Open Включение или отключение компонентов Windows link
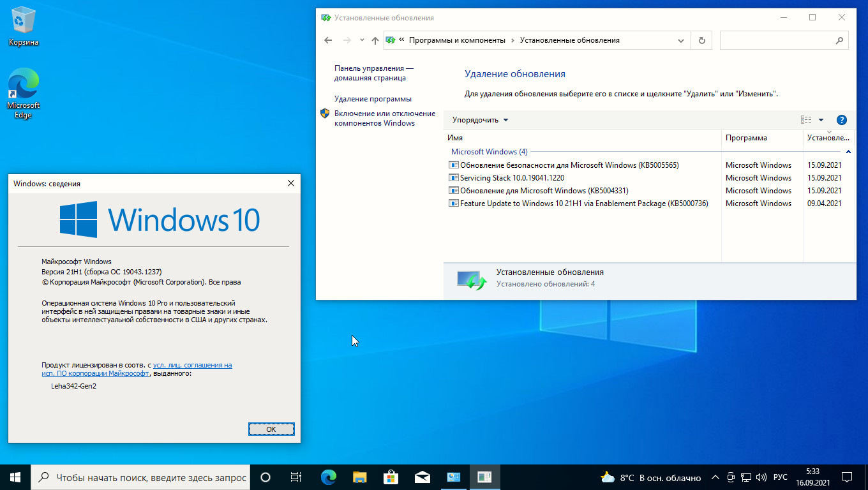This screenshot has width=868, height=490. point(385,119)
